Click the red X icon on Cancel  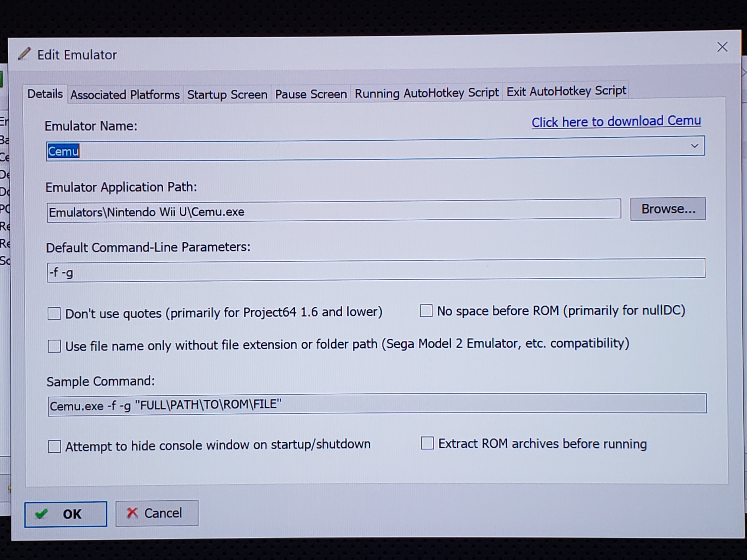pos(132,513)
